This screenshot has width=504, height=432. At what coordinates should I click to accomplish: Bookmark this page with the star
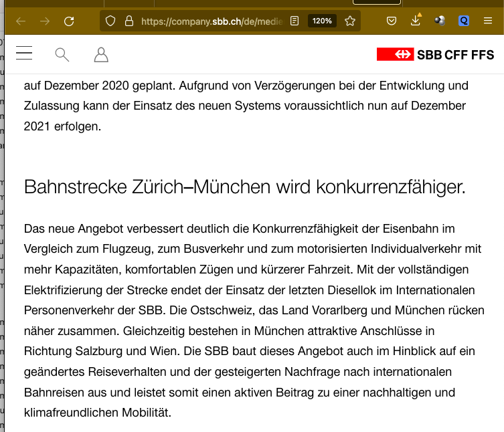pos(350,21)
